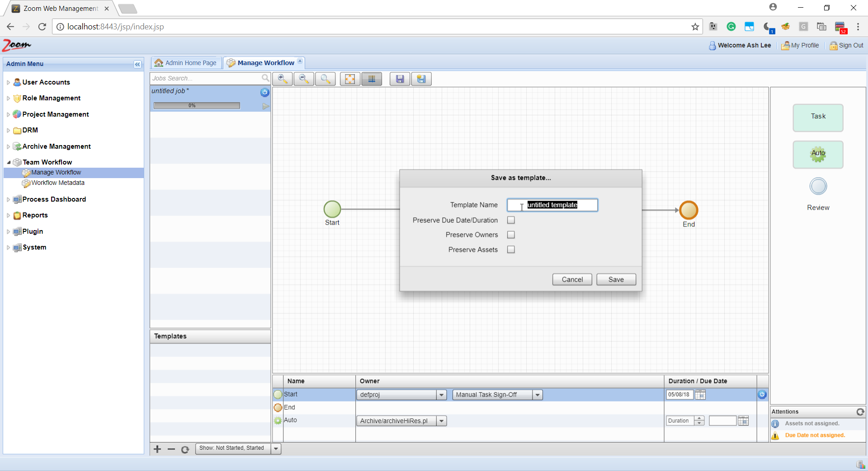Click the save as template toolbar icon

coord(421,79)
